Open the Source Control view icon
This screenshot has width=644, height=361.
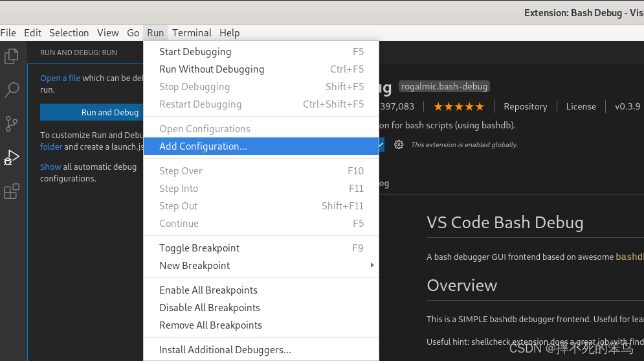(x=12, y=123)
